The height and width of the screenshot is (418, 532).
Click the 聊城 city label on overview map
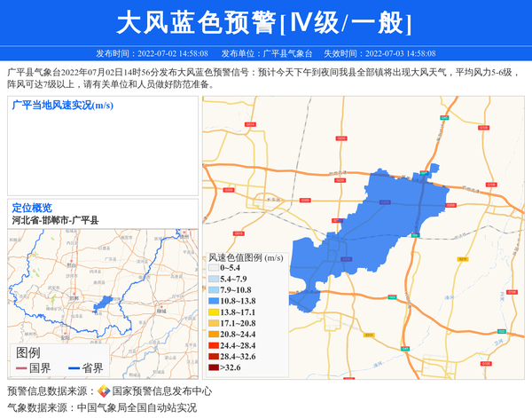tap(161, 311)
